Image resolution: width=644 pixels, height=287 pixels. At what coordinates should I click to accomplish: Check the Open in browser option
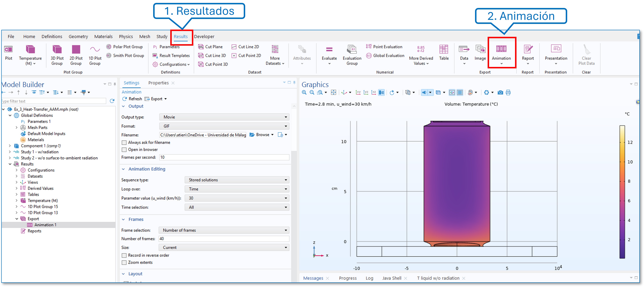click(124, 150)
